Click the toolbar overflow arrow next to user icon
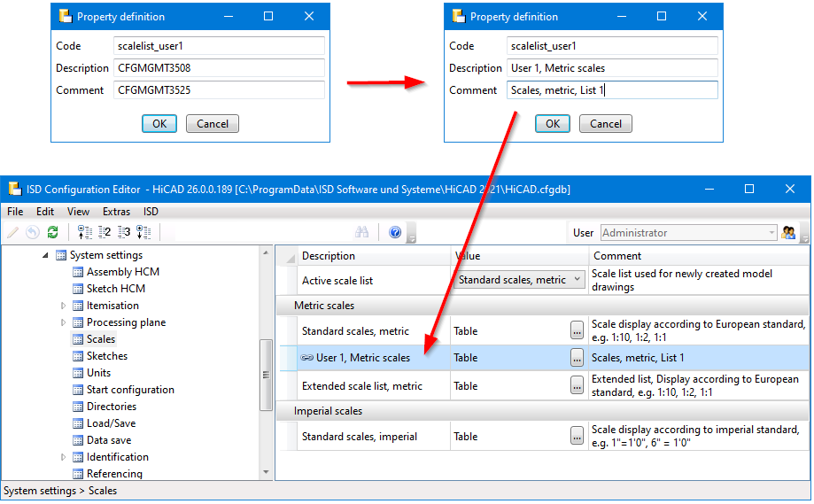The height and width of the screenshot is (504, 814). 804,234
